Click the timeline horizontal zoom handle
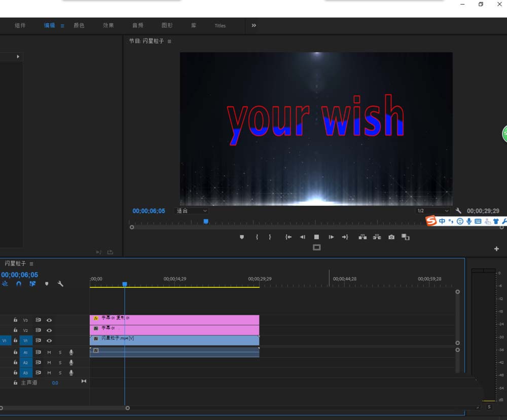Image resolution: width=507 pixels, height=420 pixels. pyautogui.click(x=127, y=408)
